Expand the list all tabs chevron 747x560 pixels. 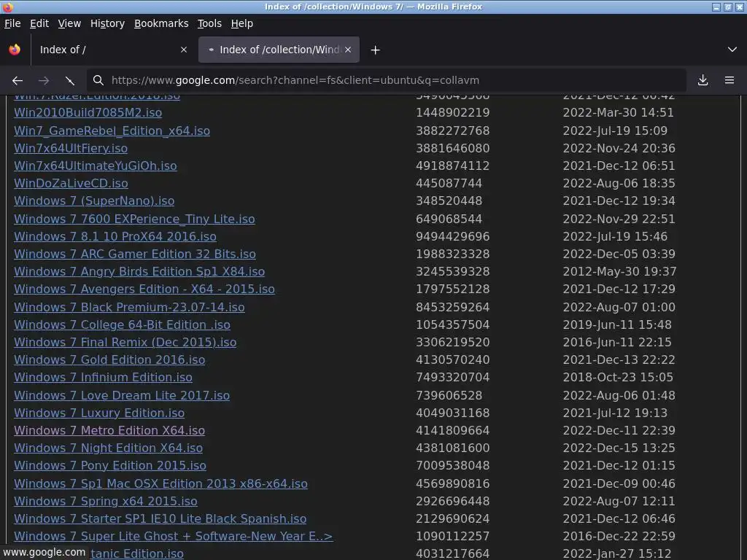click(732, 50)
